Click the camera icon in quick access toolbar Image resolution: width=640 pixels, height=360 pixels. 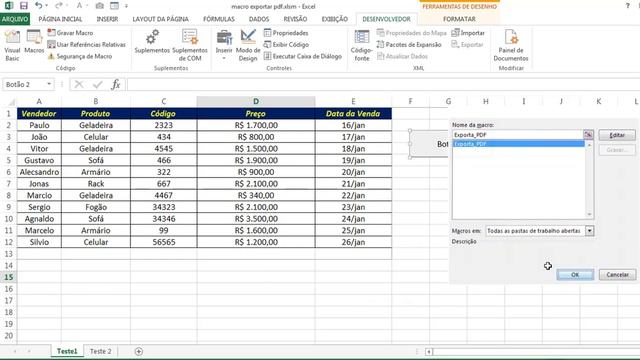coord(99,6)
